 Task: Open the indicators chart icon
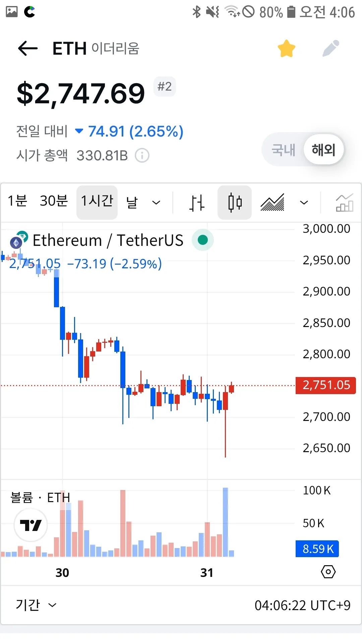click(x=345, y=203)
